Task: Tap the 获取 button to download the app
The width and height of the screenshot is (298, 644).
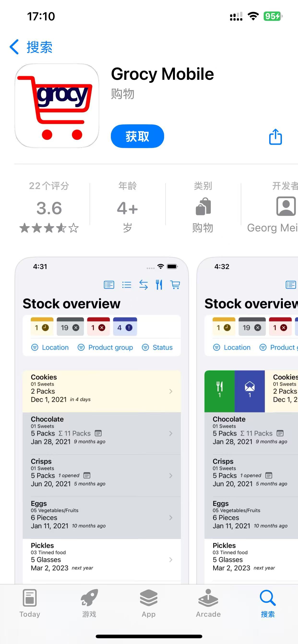Action: 137,136
